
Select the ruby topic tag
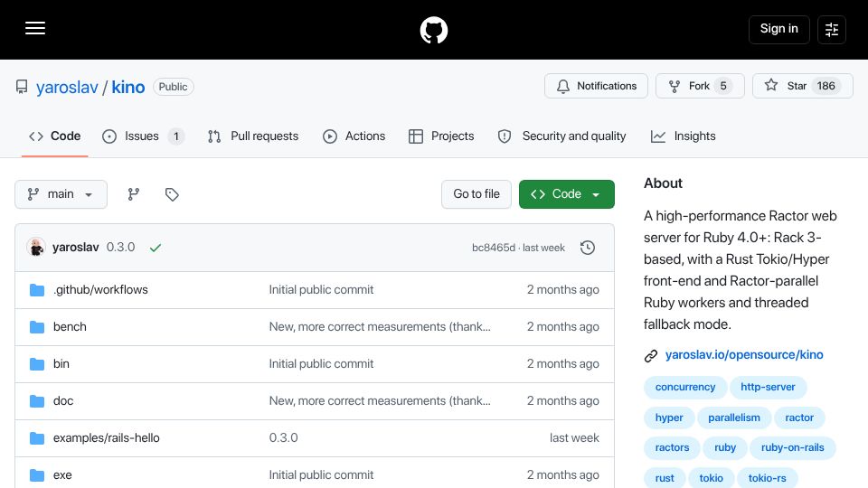click(x=725, y=447)
